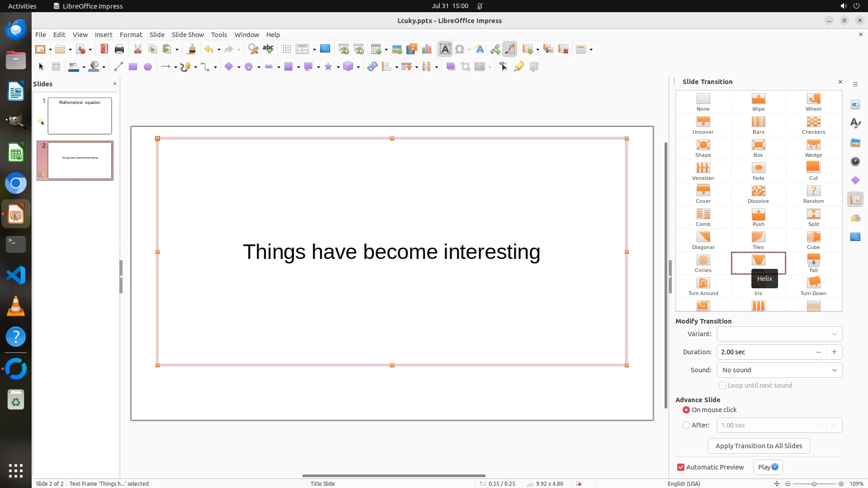Viewport: 868px width, 488px height.
Task: Select the After advance radio button
Action: point(686,425)
